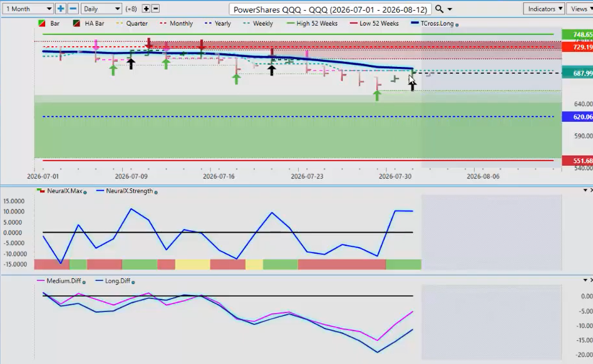Toggle the Weekly legend line

pos(258,23)
